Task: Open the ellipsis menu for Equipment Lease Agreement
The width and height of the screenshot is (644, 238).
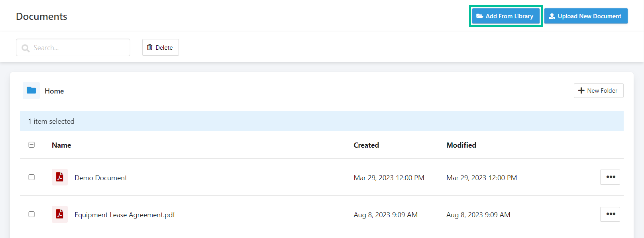Action: click(x=610, y=214)
